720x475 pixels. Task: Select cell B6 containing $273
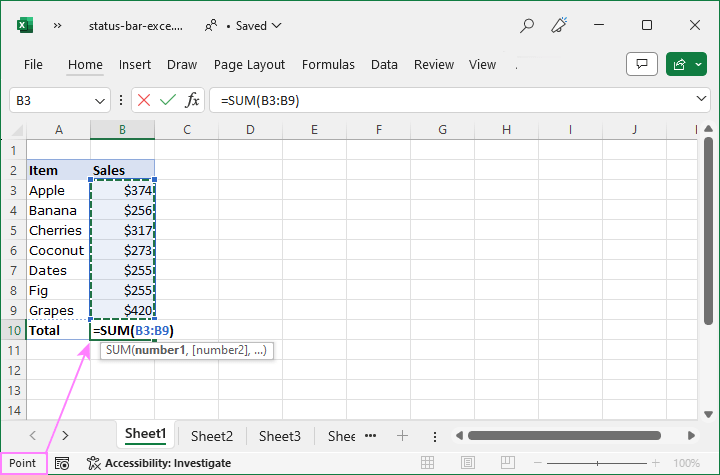(x=122, y=250)
